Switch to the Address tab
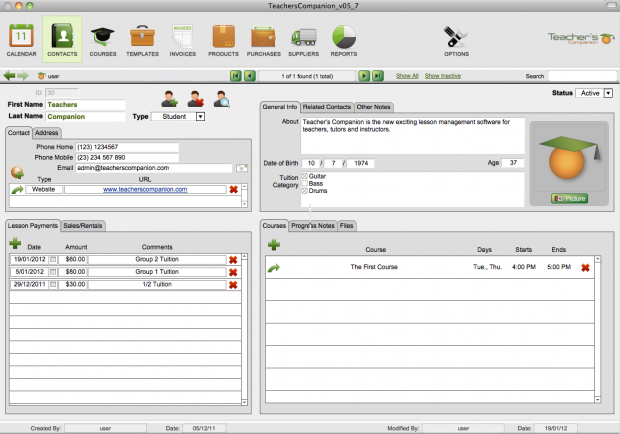The width and height of the screenshot is (620, 434). coord(47,133)
